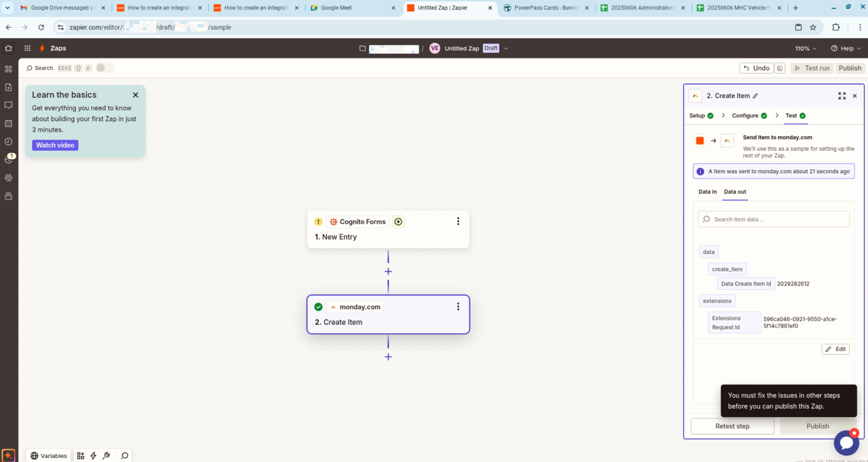868x462 pixels.
Task: Click the Undo button
Action: (x=756, y=68)
